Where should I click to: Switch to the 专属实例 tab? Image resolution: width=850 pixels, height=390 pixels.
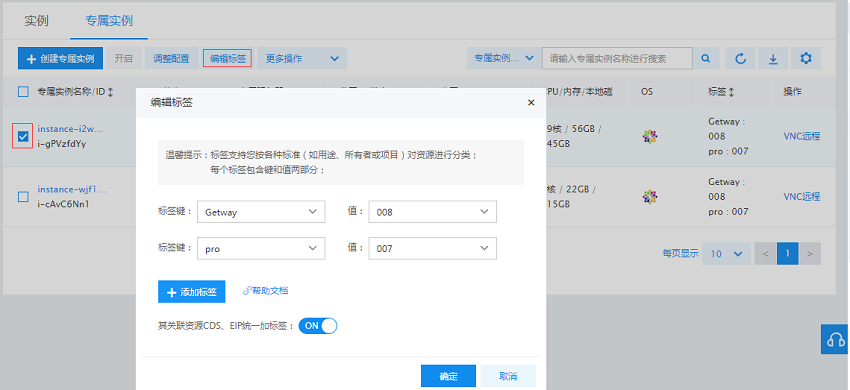point(109,21)
